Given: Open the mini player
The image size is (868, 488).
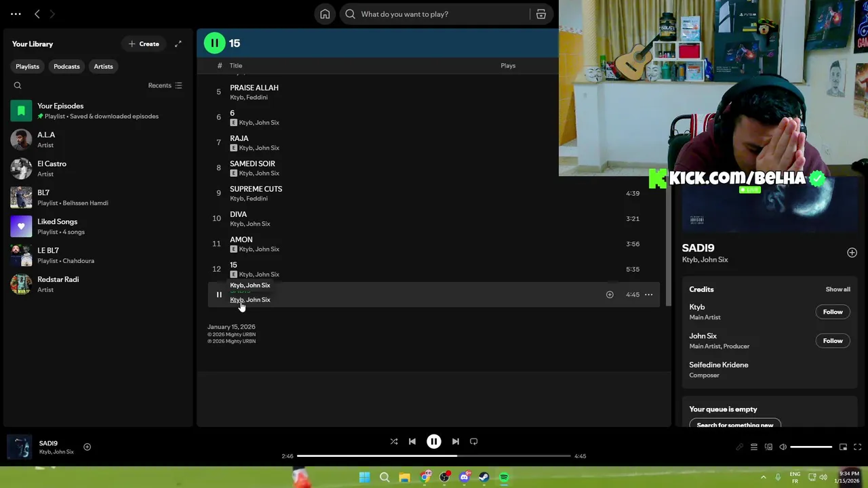Looking at the screenshot, I should coord(843,447).
